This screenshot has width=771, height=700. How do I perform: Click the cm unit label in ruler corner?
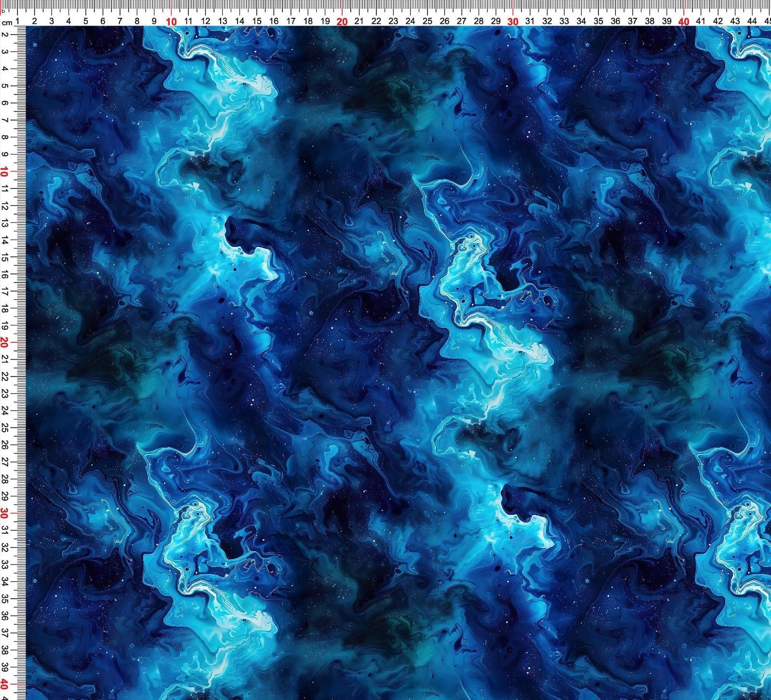point(7,23)
